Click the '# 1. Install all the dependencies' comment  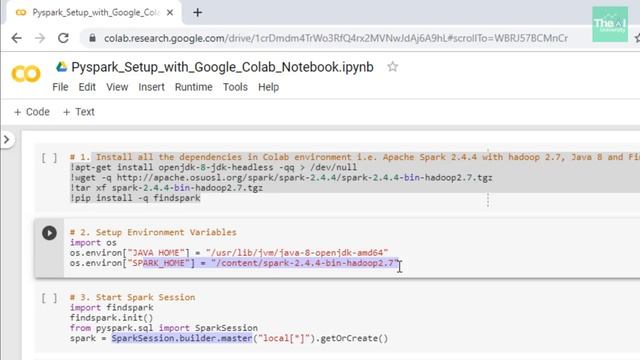[355, 157]
